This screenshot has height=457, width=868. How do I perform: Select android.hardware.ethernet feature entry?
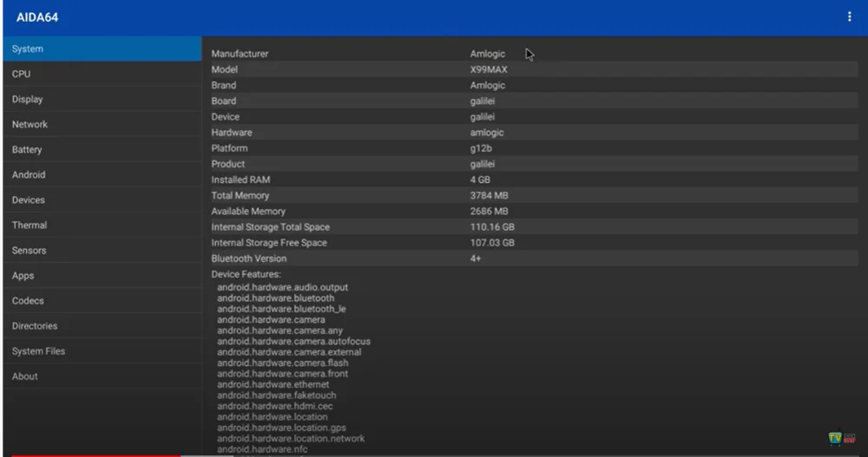coord(273,384)
